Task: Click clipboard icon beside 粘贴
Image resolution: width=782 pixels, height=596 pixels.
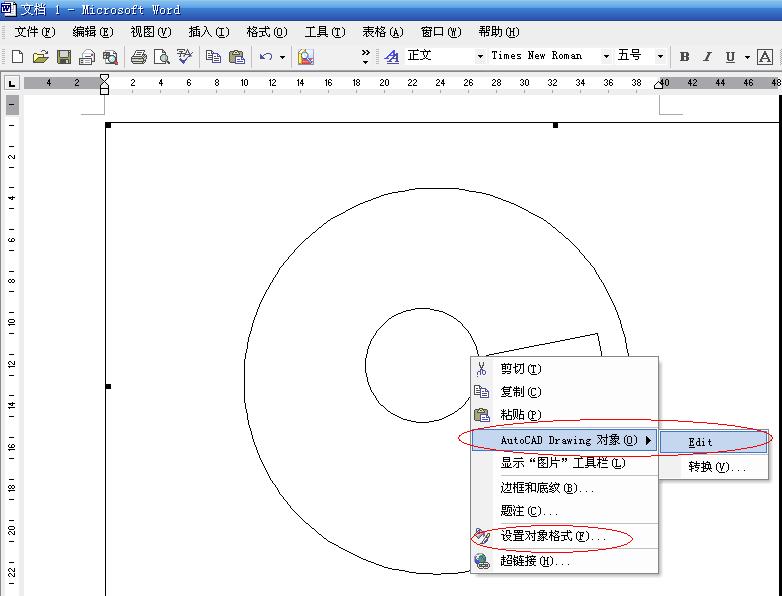Action: tap(482, 415)
